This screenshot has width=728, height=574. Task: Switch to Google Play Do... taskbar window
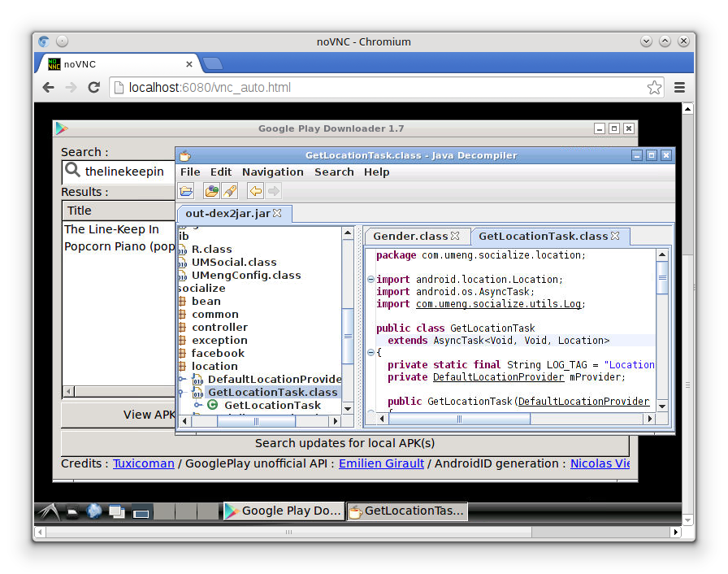click(284, 511)
